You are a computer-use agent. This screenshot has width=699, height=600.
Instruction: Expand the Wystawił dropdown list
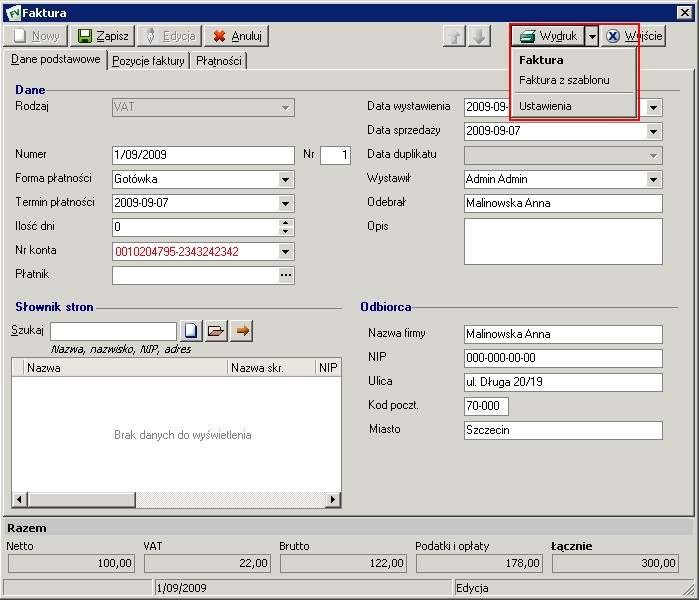tap(654, 179)
